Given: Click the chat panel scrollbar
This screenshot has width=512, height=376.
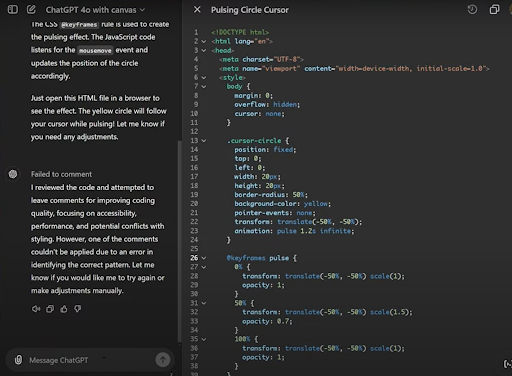Looking at the screenshot, I should pos(180,241).
